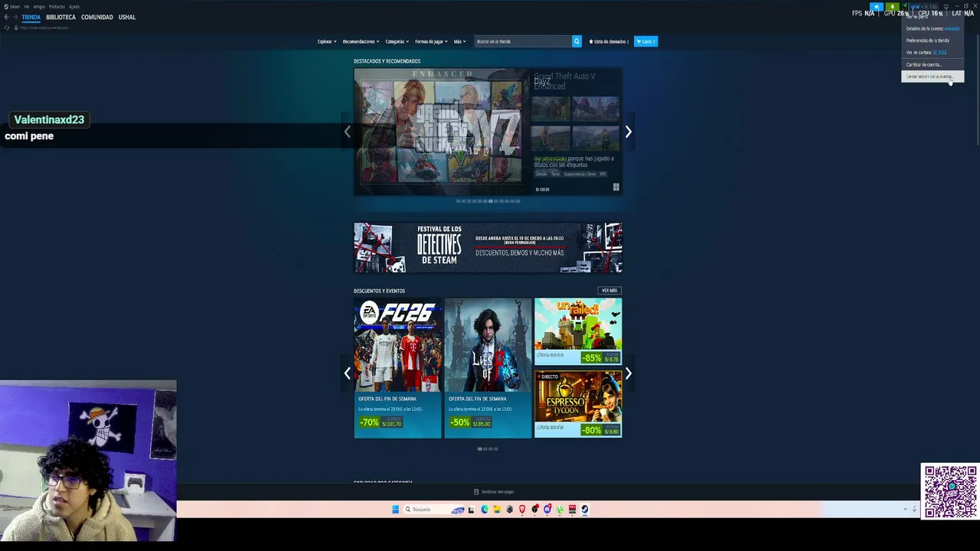This screenshot has height=551, width=980.
Task: Show hidden tray icons chevron
Action: 905,510
